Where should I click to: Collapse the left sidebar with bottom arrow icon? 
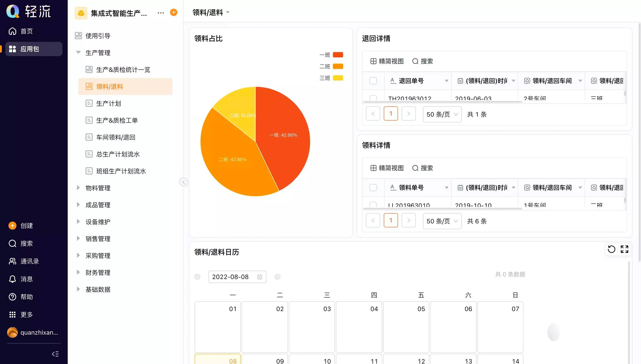point(55,354)
